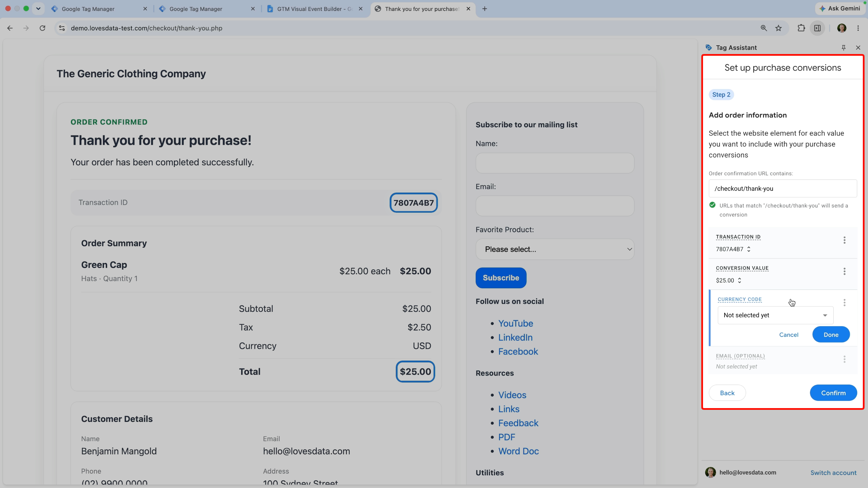Open the Facebook social link
This screenshot has width=868, height=488.
518,351
